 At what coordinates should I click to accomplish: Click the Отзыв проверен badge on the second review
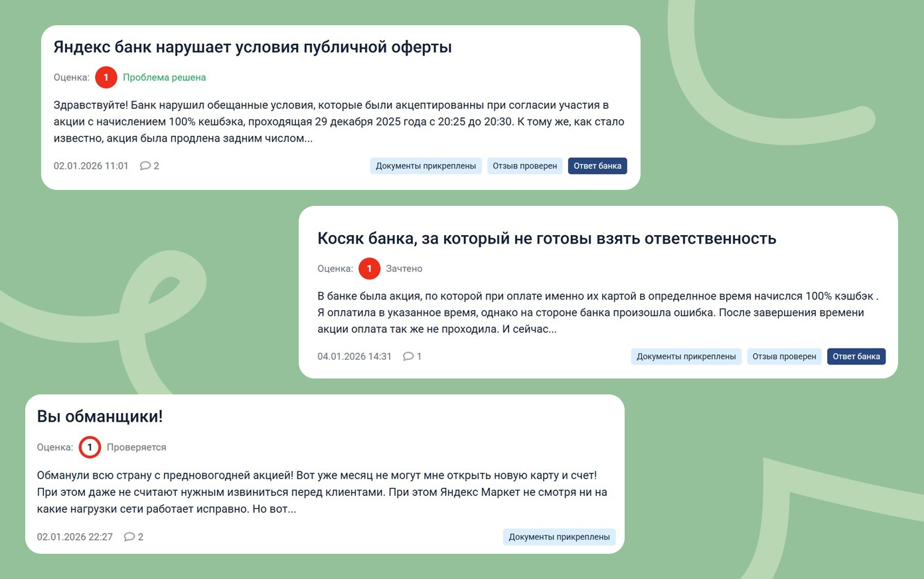point(784,356)
